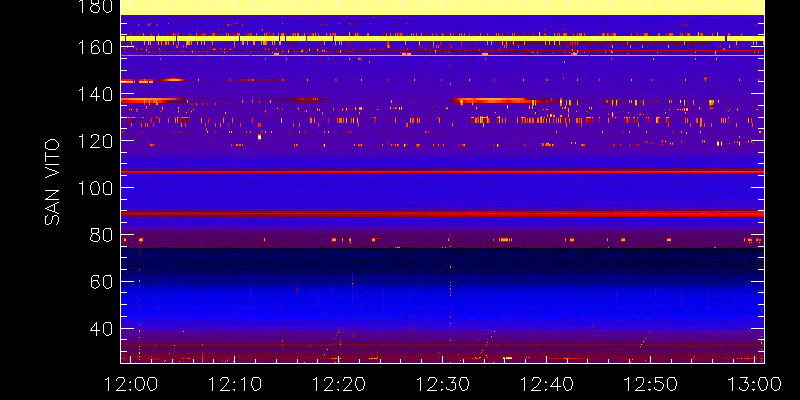Click the 12:40 time axis label

(x=546, y=384)
